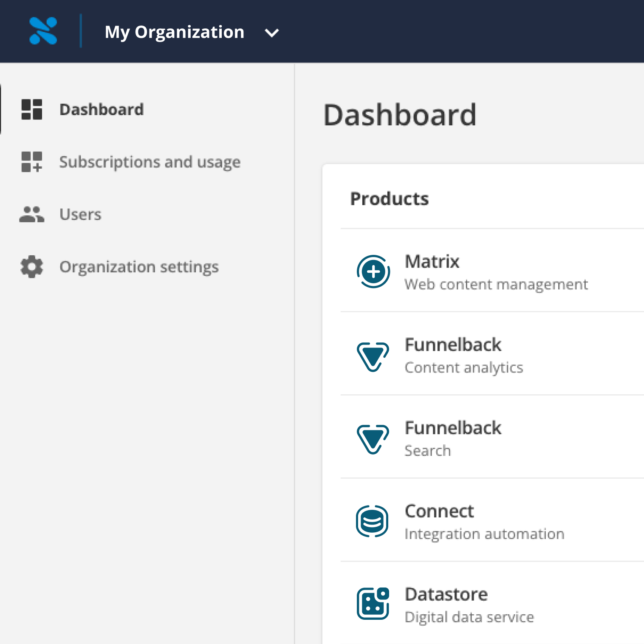This screenshot has width=644, height=644.
Task: Open Subscriptions and usage page
Action: [x=150, y=162]
